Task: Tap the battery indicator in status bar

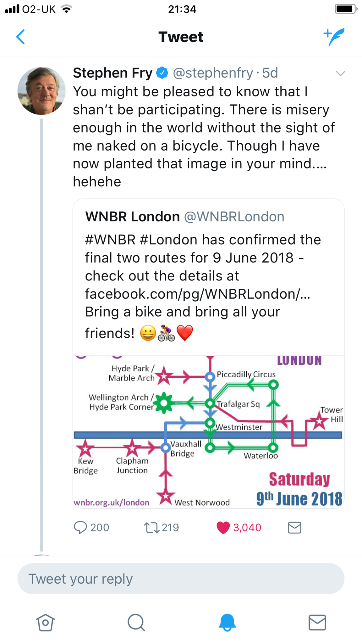Action: tap(346, 9)
